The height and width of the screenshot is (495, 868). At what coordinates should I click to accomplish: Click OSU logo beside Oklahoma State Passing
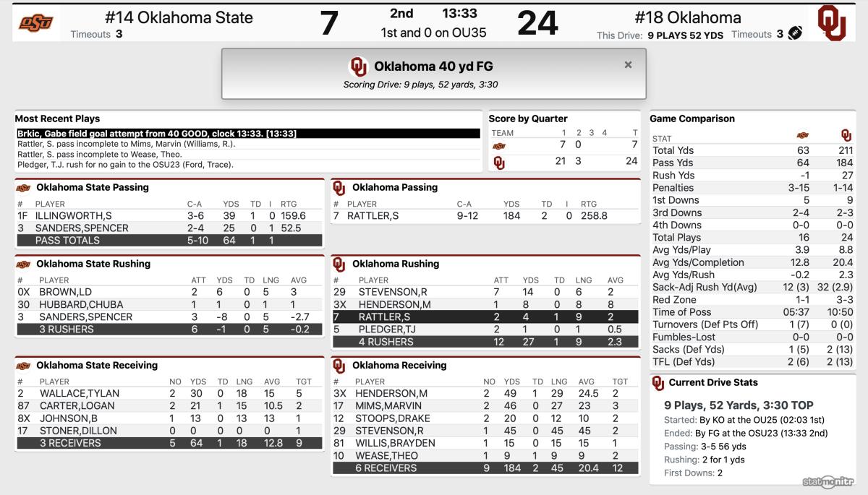[x=23, y=187]
